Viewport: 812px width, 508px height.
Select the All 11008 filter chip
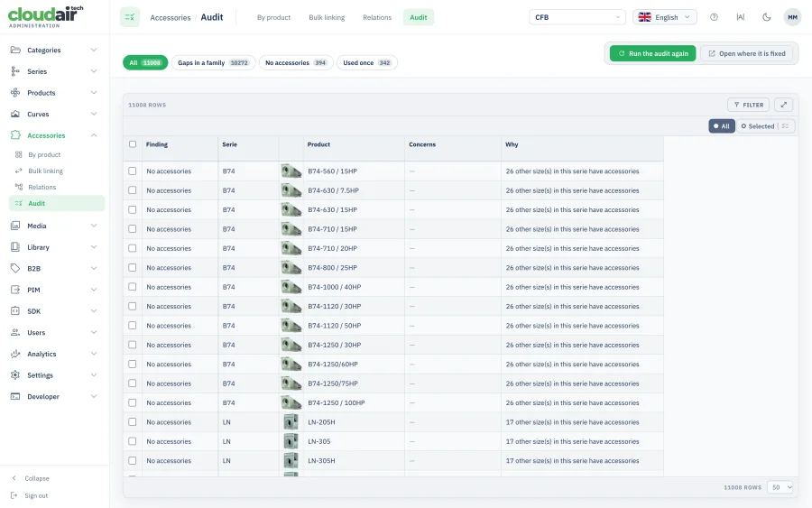tap(145, 62)
